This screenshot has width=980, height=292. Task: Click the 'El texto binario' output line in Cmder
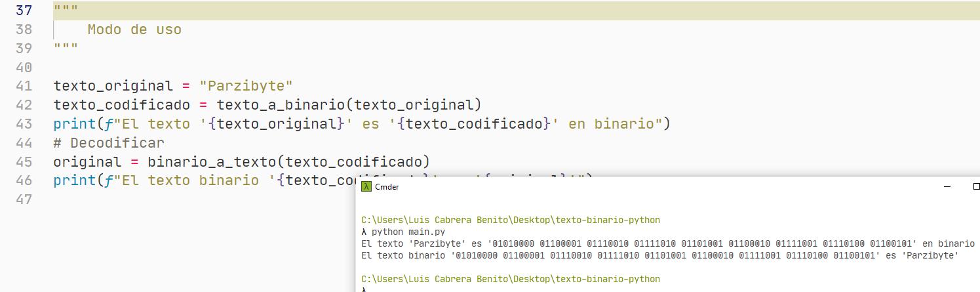pos(660,255)
